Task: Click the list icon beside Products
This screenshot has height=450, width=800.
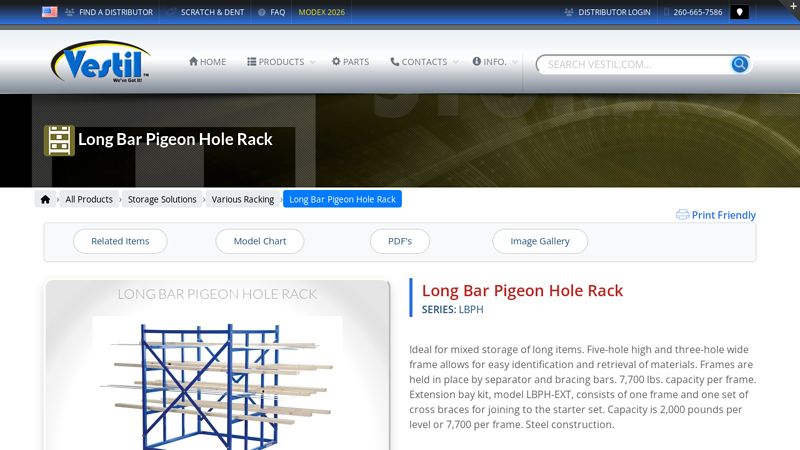Action: 252,61
